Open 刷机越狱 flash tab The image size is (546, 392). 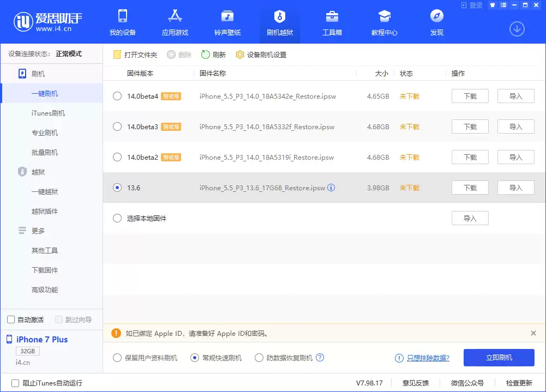coord(280,23)
